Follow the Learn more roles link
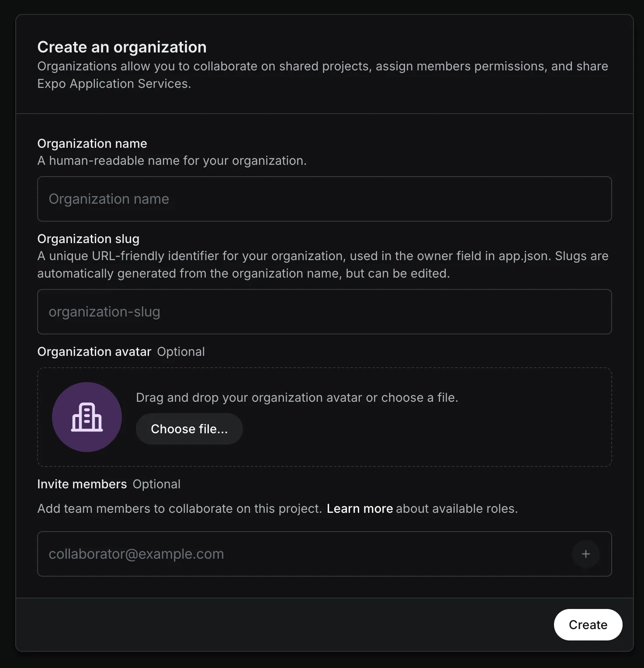644x668 pixels. pyautogui.click(x=360, y=508)
